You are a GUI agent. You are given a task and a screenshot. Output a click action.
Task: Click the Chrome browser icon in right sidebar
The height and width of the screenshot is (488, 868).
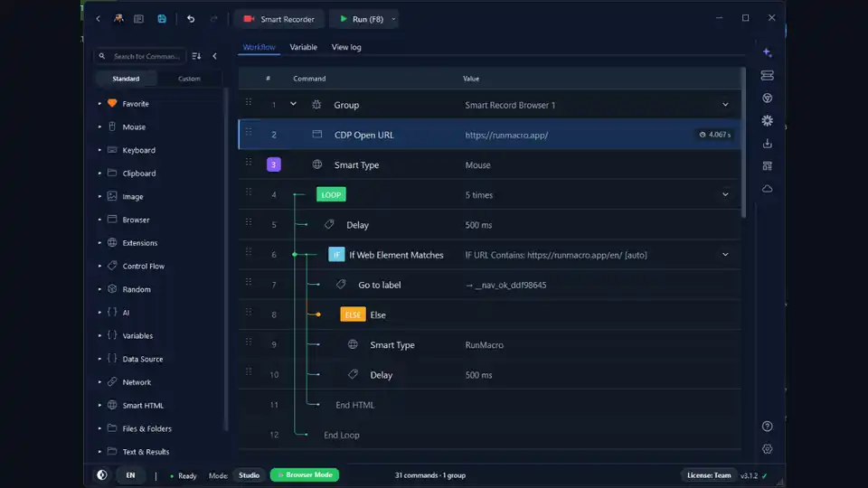pos(768,98)
